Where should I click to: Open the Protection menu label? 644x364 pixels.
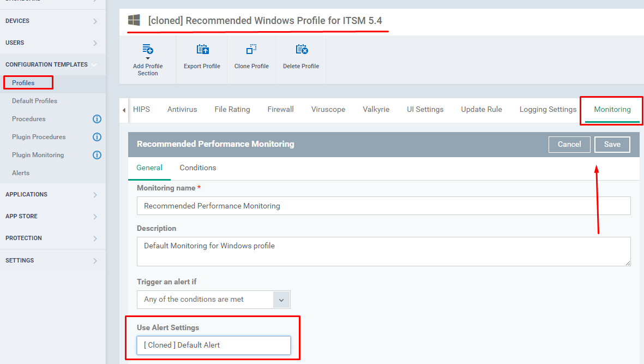tap(23, 238)
